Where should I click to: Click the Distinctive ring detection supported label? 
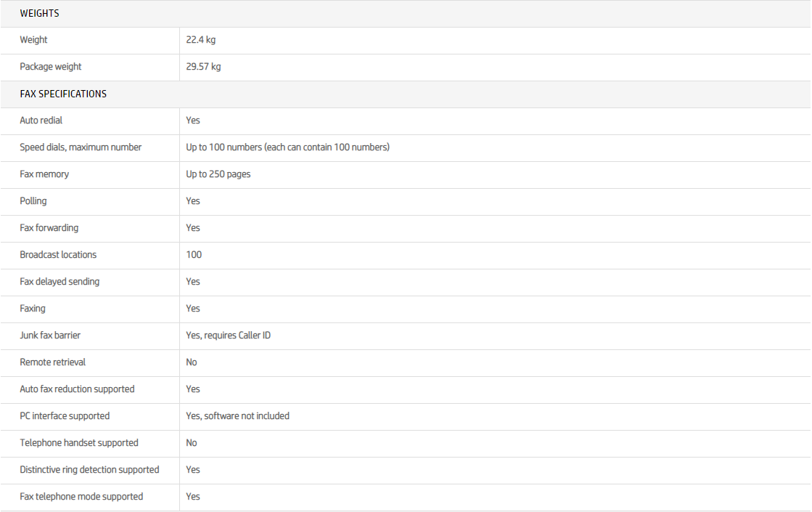(89, 470)
